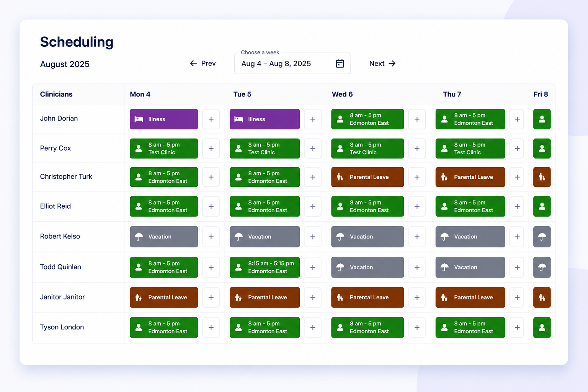Add shift for Todd Quinlan on Monday

tap(211, 267)
